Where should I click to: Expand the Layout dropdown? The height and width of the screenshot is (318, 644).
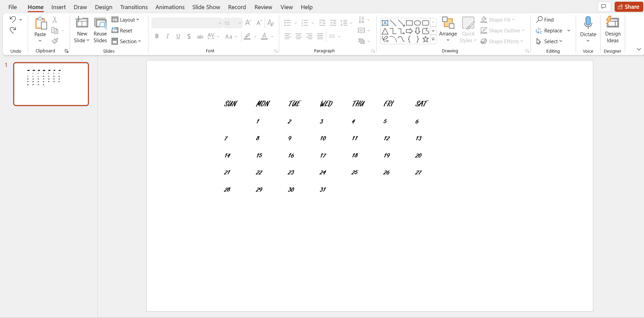click(126, 20)
